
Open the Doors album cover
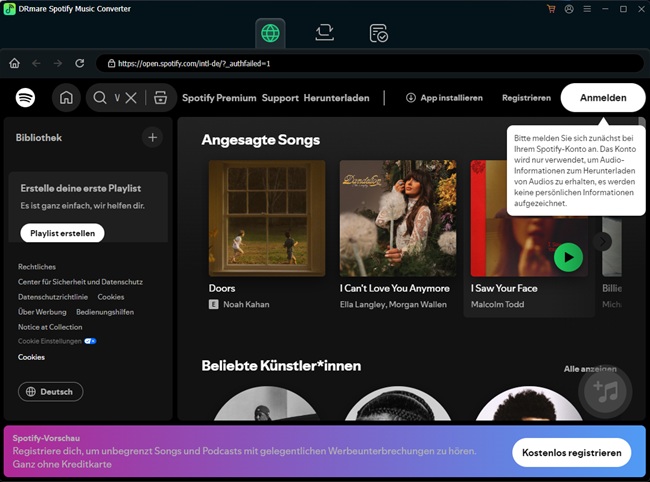click(x=267, y=218)
